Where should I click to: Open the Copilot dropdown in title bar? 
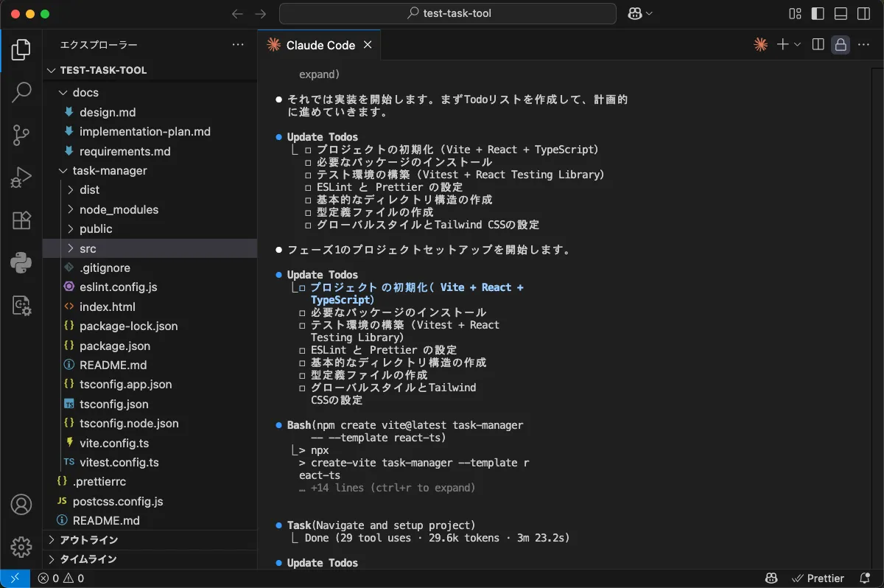click(640, 13)
